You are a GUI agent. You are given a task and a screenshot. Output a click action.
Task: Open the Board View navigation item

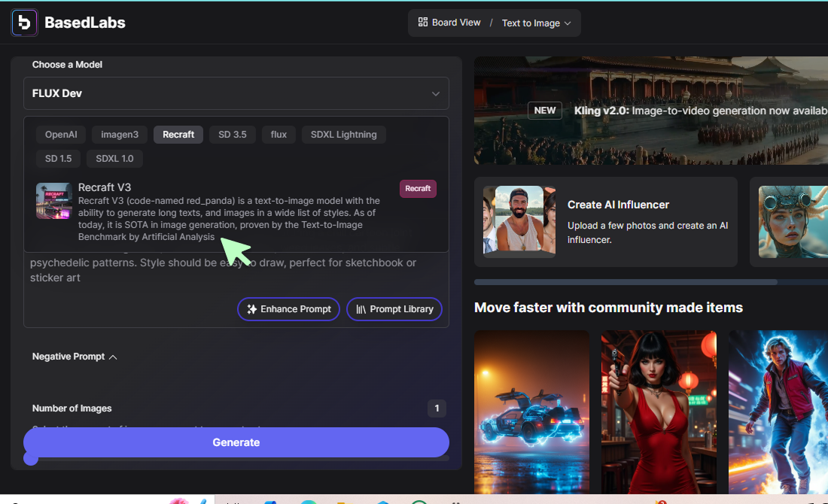coord(449,23)
